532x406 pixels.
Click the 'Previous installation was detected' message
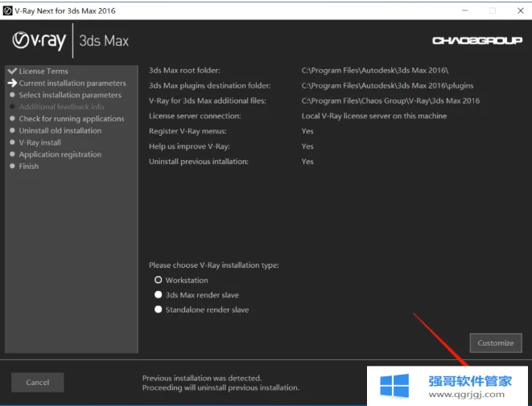coord(202,378)
